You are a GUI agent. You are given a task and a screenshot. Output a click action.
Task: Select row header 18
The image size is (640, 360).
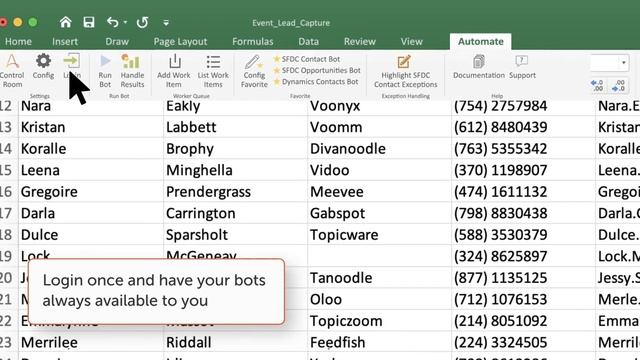9,235
